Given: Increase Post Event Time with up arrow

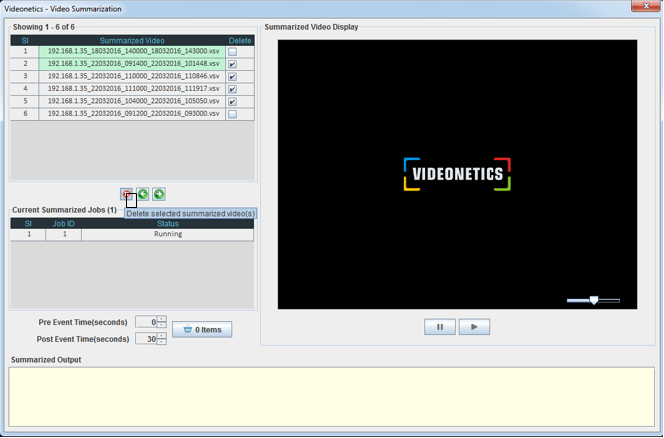Looking at the screenshot, I should coord(162,335).
